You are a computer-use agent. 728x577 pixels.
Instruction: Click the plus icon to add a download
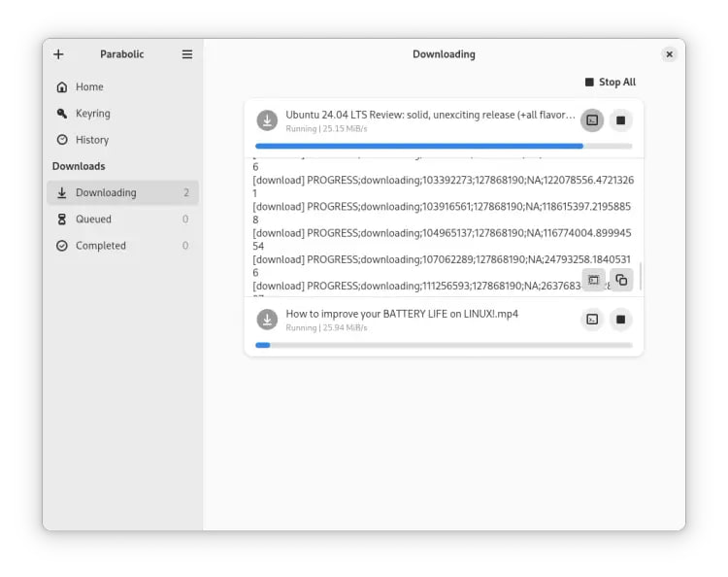[x=58, y=54]
